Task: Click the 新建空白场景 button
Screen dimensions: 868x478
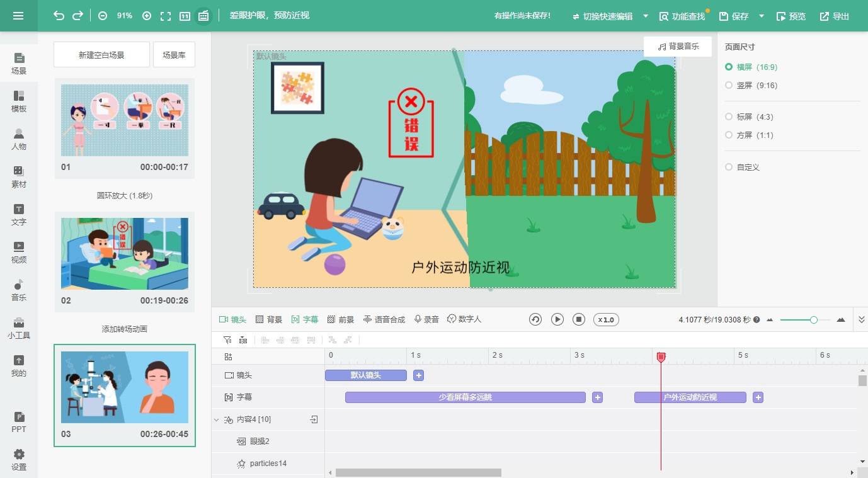Action: pos(101,55)
